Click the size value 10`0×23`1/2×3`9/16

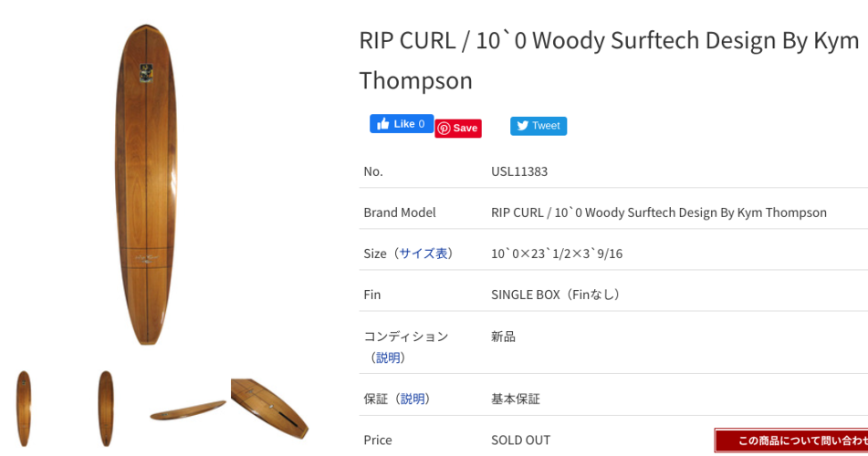(557, 254)
